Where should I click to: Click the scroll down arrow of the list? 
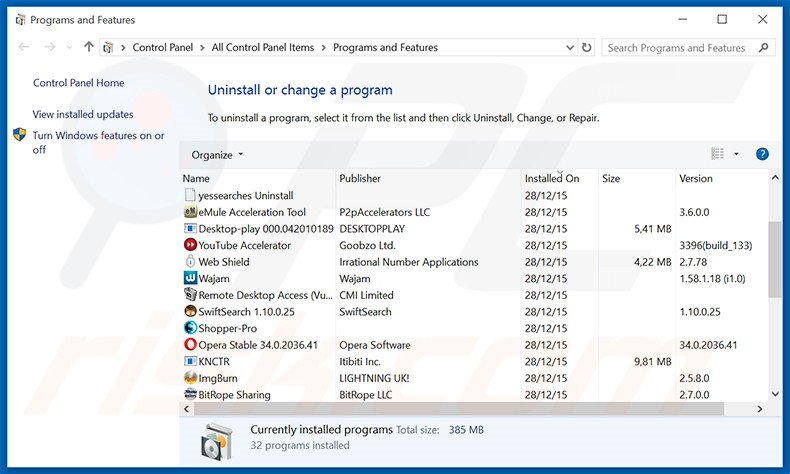click(775, 394)
